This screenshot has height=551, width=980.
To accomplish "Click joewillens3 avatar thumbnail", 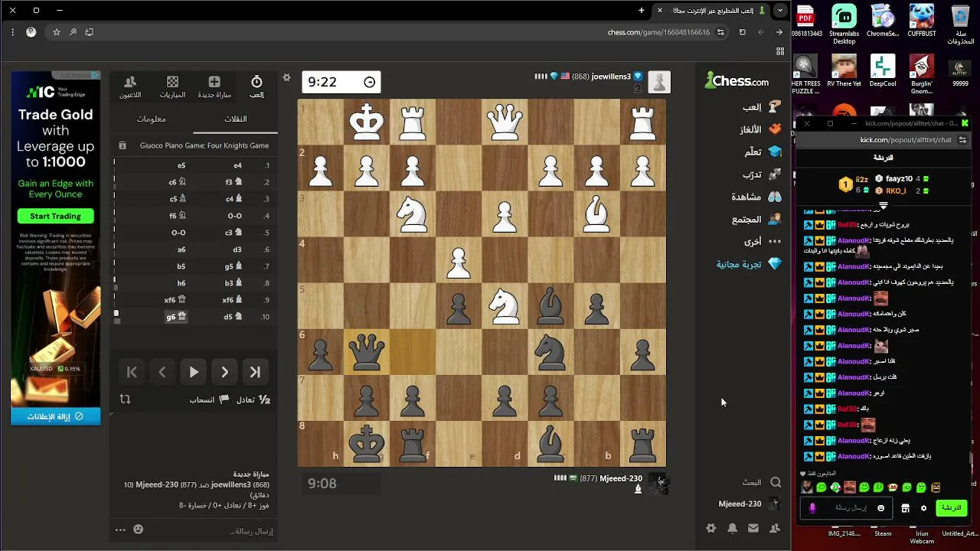I will (659, 82).
